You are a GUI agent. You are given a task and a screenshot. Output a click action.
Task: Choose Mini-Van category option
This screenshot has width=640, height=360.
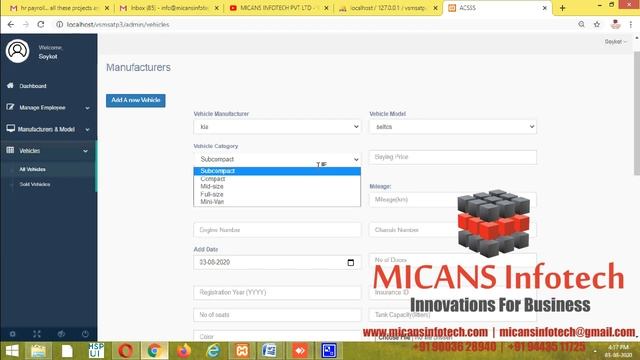(277, 202)
